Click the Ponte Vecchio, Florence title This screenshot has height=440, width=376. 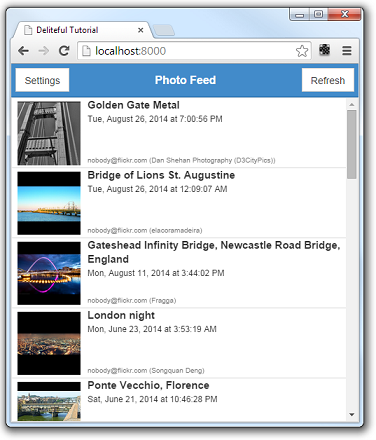[x=148, y=385]
